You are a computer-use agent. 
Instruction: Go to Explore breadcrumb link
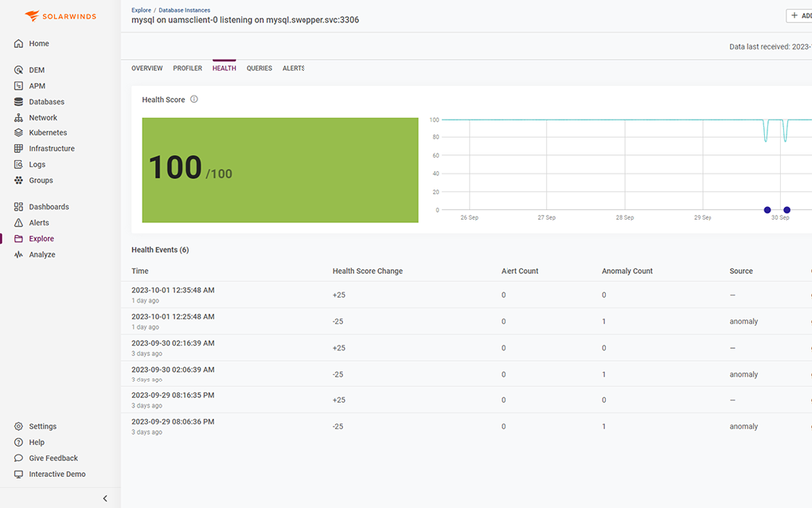point(141,10)
